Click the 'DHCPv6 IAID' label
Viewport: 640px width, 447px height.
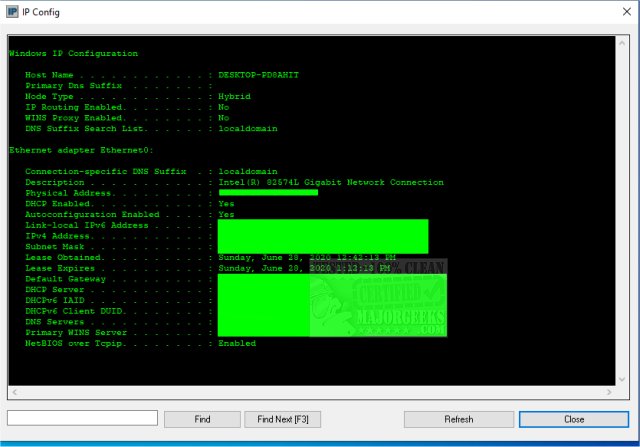[x=55, y=300]
